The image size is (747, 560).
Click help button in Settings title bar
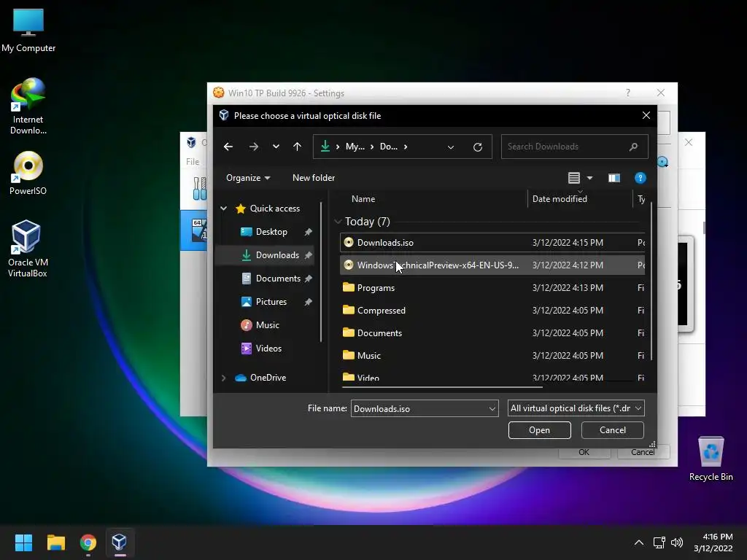[x=628, y=93]
